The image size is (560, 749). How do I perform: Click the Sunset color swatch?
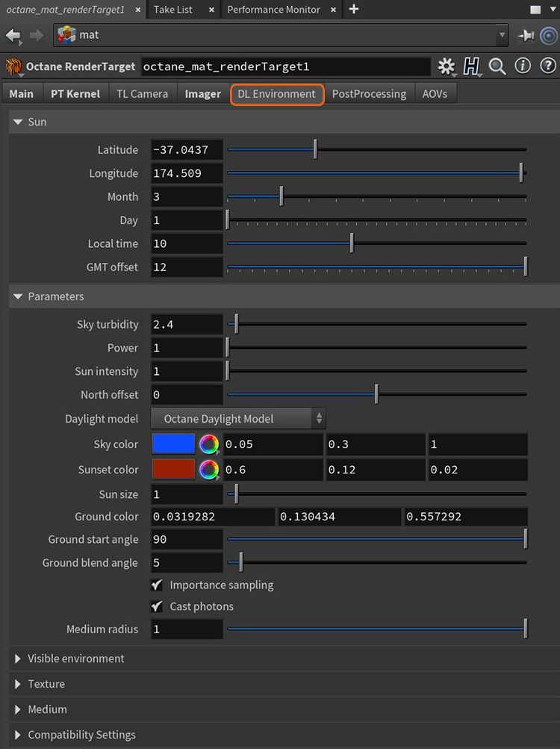coord(172,469)
